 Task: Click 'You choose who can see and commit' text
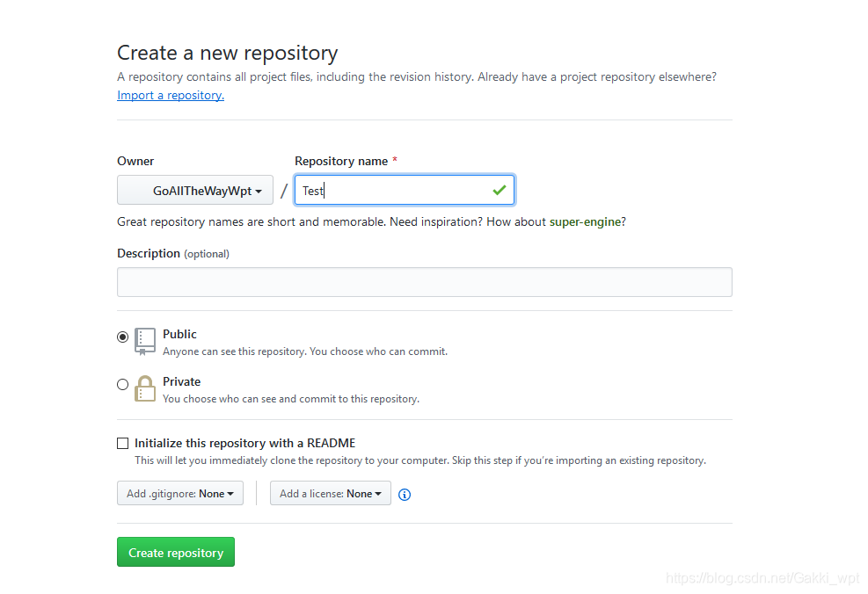pos(291,399)
